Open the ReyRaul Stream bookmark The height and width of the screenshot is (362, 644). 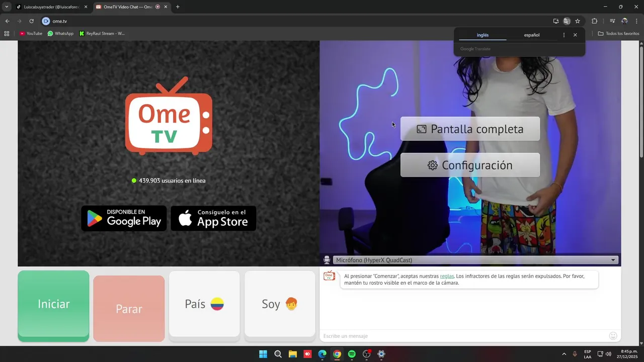click(102, 34)
